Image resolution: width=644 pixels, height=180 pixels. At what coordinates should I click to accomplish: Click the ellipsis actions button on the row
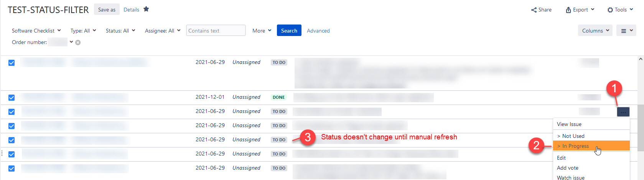pos(623,112)
